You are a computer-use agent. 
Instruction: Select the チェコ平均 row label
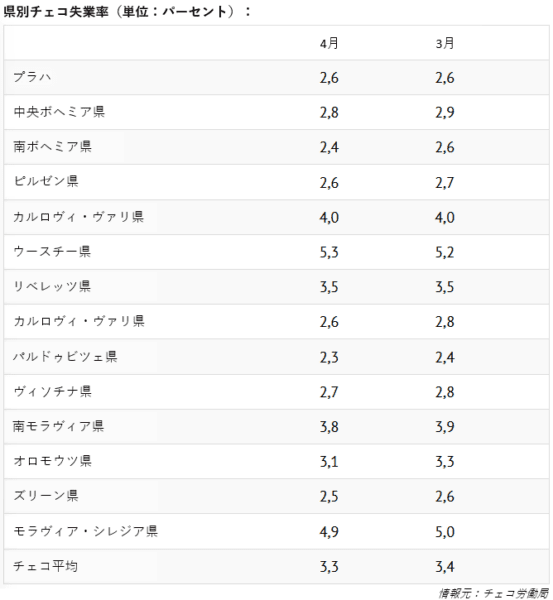coord(46,566)
